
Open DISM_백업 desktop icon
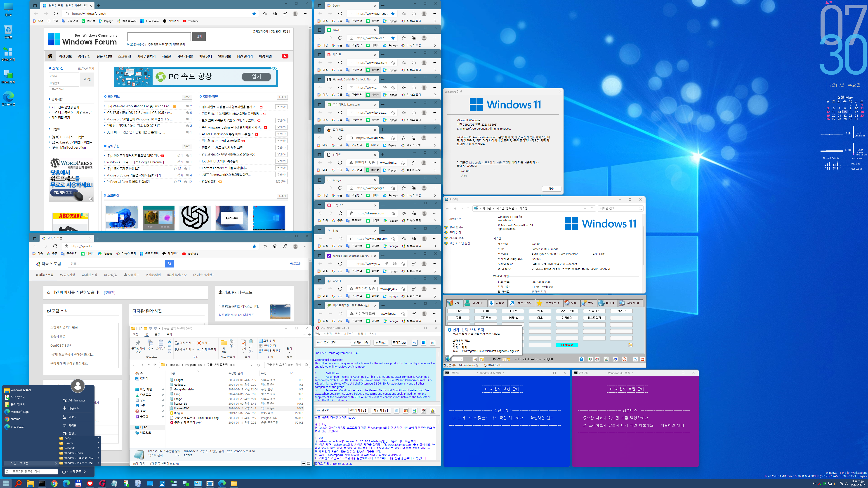pos(8,54)
